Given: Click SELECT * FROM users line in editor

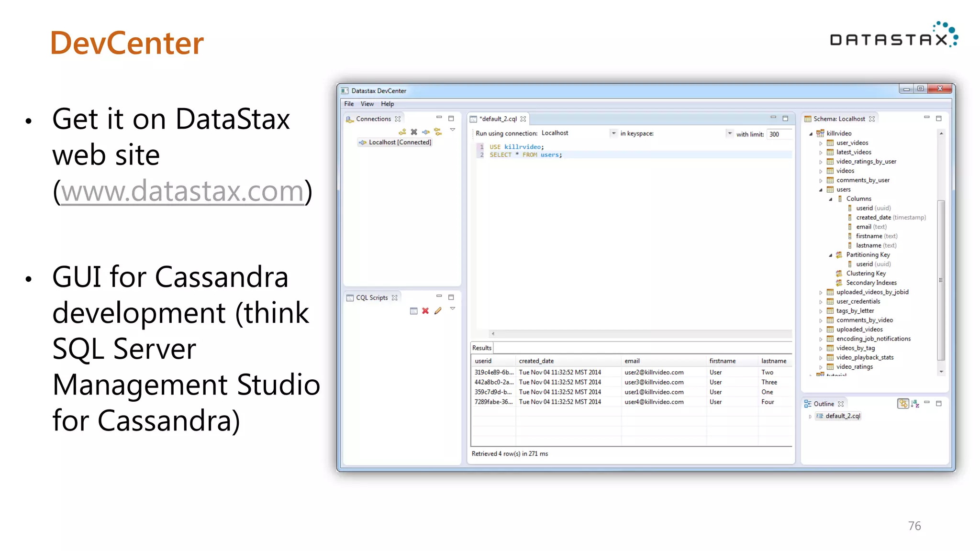Looking at the screenshot, I should click(525, 155).
